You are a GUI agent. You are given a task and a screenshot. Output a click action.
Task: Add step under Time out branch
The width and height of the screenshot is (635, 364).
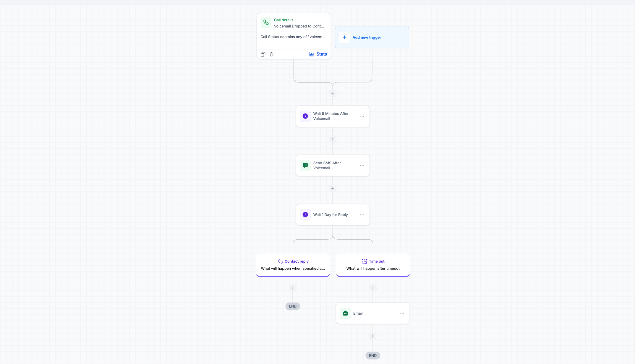click(373, 288)
